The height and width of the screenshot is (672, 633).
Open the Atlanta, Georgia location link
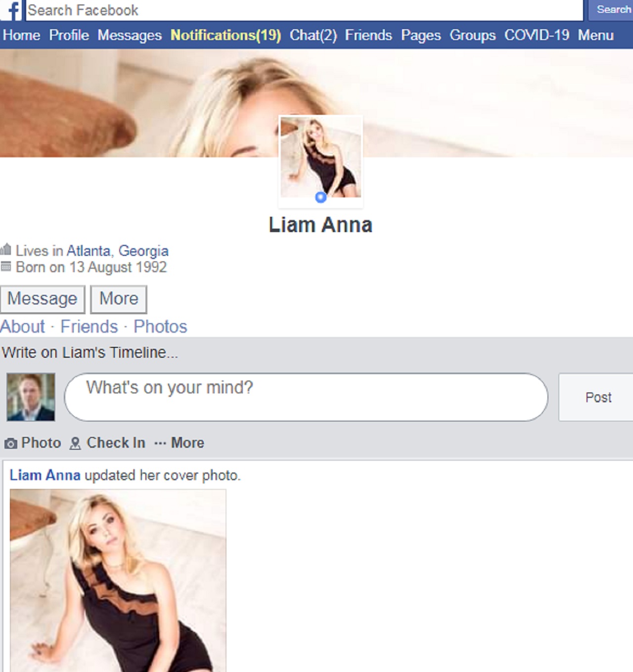coord(118,251)
